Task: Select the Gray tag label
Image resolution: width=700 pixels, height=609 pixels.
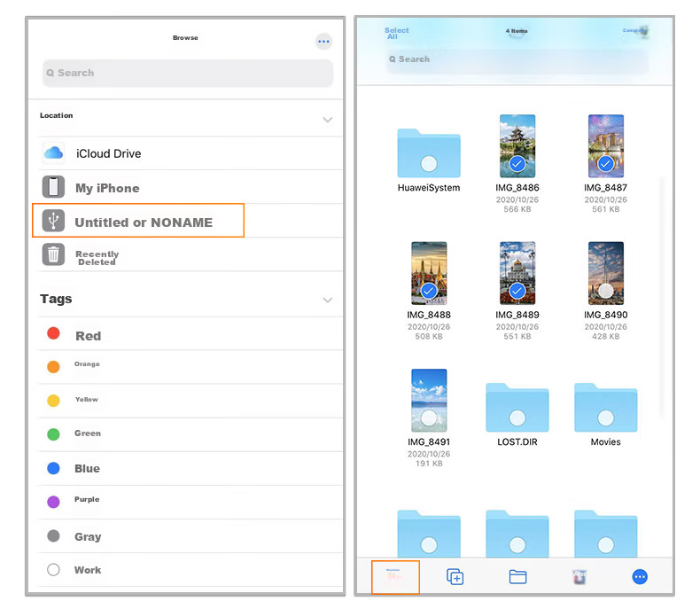Action: tap(88, 536)
